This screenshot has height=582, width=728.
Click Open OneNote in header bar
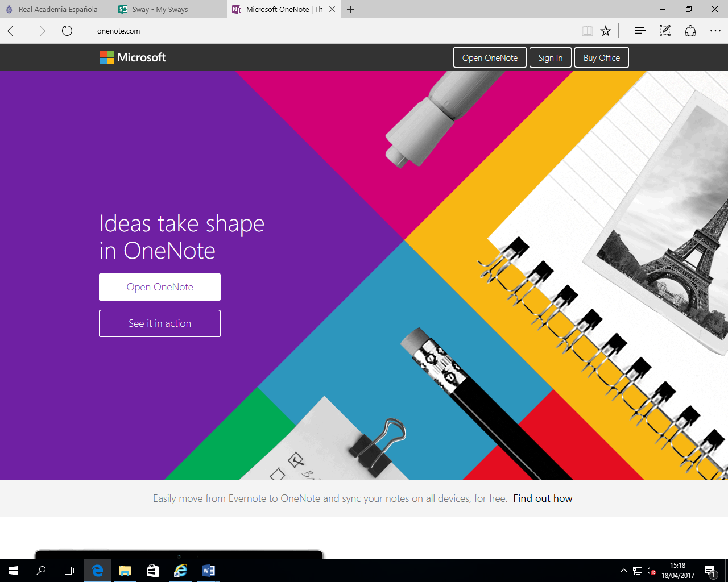click(490, 57)
